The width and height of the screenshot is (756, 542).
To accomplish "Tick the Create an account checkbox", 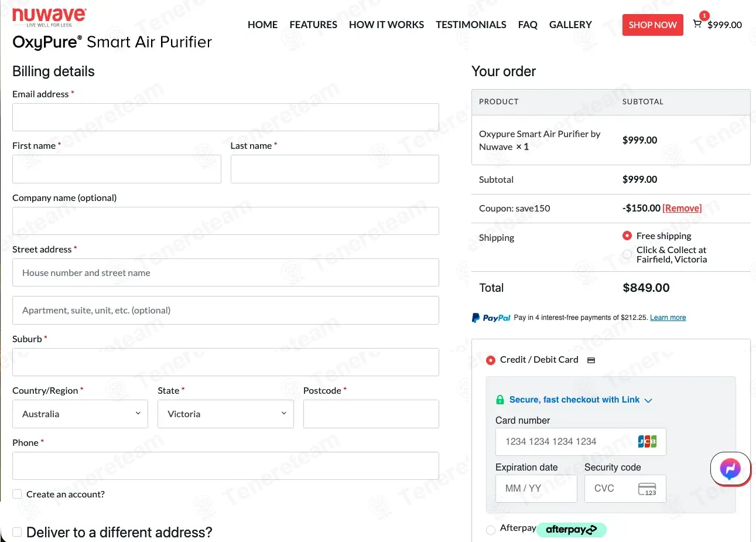I will [x=18, y=494].
